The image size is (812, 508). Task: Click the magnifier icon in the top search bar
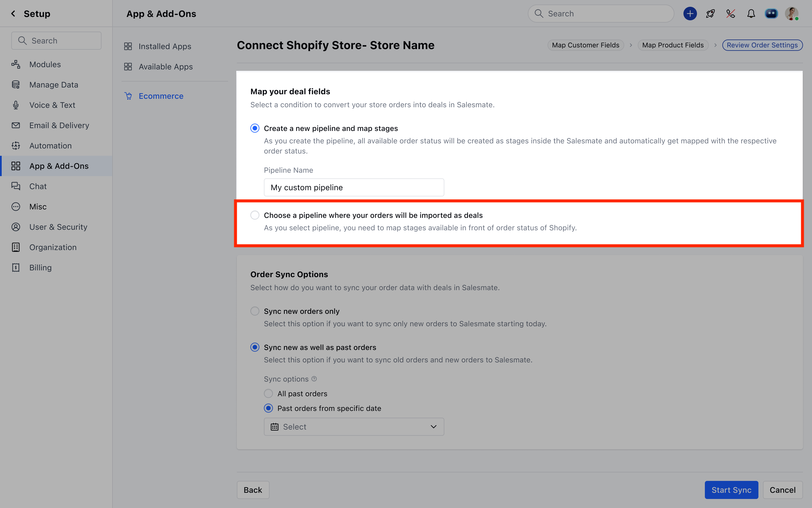click(x=539, y=14)
